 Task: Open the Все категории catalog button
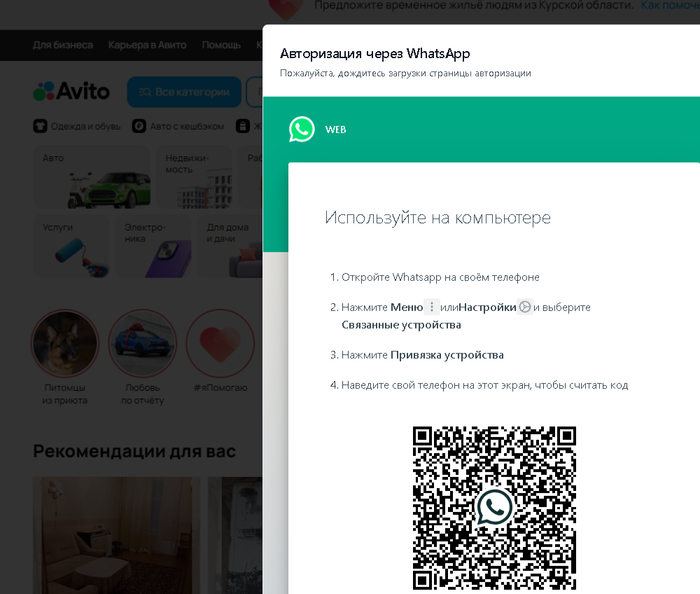[x=184, y=92]
